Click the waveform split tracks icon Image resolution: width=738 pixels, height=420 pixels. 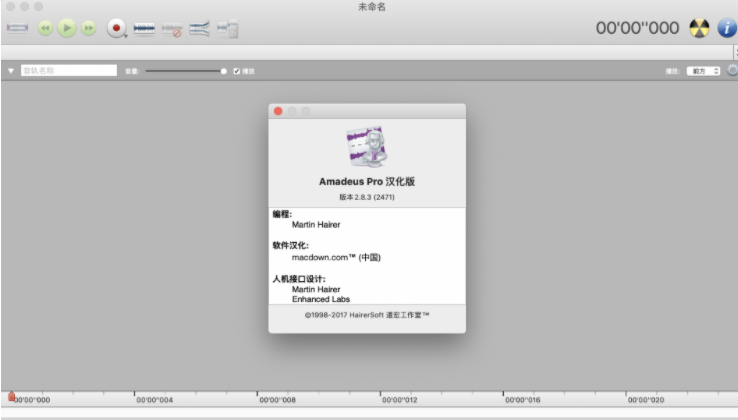(x=228, y=29)
